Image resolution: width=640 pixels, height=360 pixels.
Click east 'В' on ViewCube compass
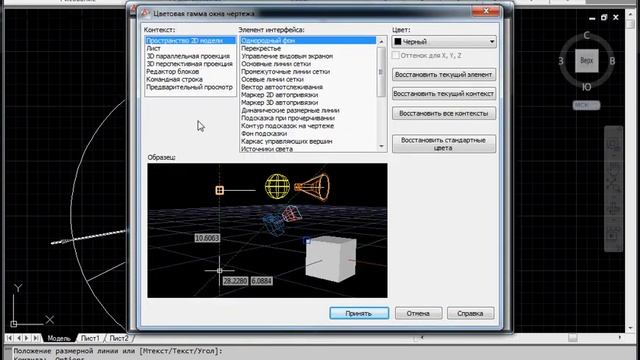tap(612, 61)
